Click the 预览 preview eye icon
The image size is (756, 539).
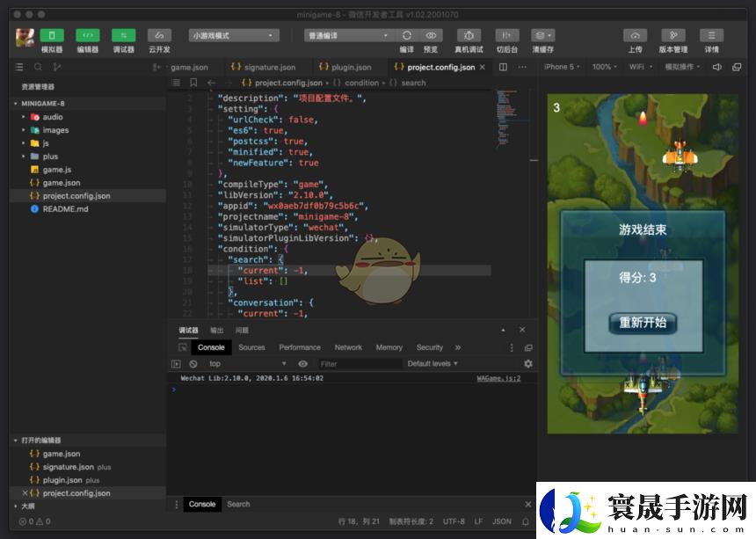(431, 35)
